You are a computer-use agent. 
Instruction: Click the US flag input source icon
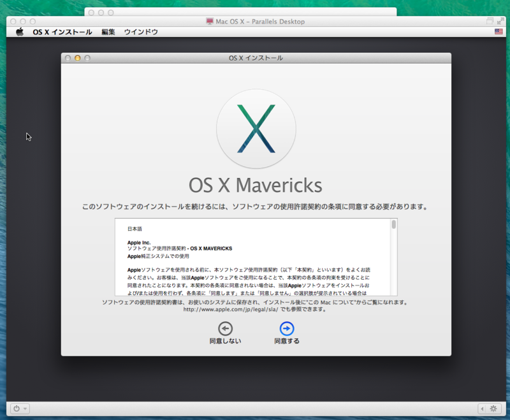click(499, 31)
